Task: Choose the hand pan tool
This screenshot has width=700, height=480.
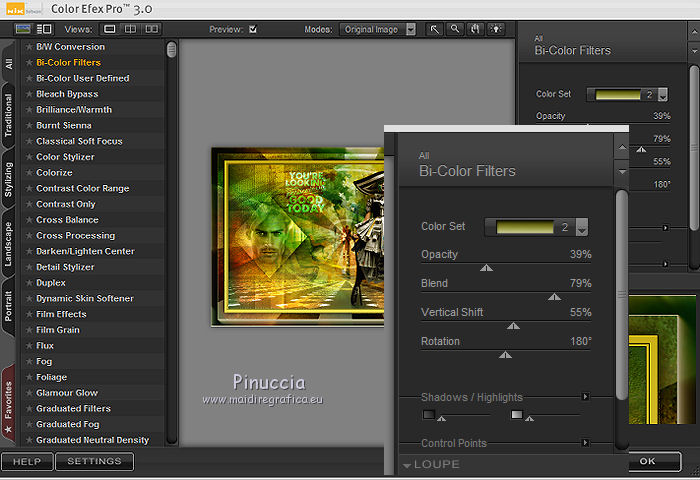Action: [x=475, y=29]
